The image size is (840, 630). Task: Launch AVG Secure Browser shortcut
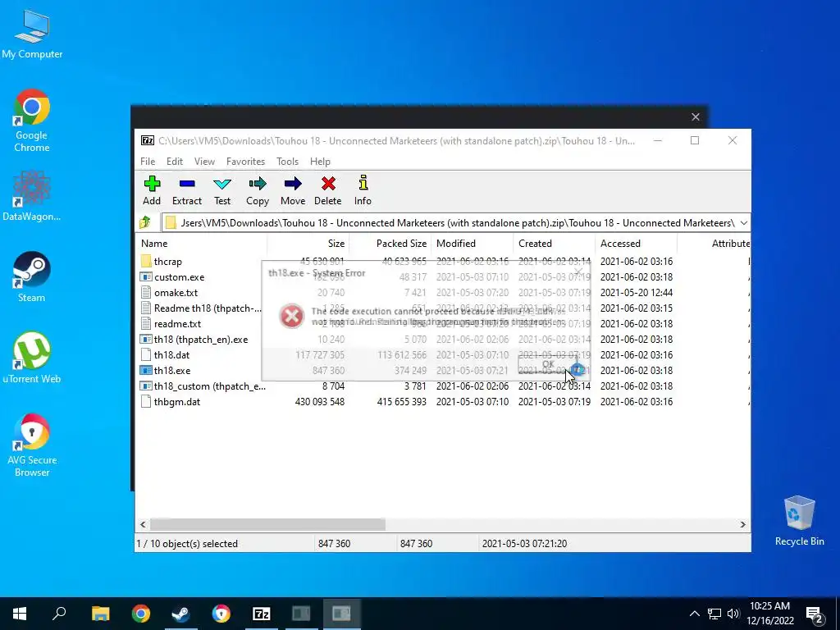pyautogui.click(x=32, y=445)
